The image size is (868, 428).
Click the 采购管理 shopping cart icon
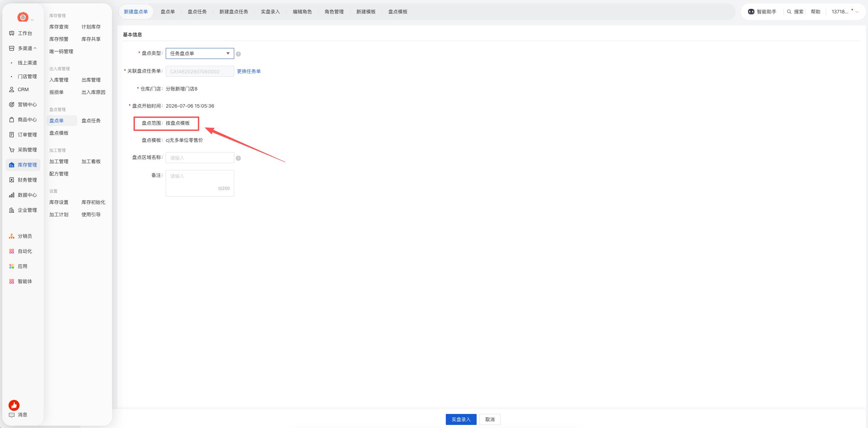12,150
